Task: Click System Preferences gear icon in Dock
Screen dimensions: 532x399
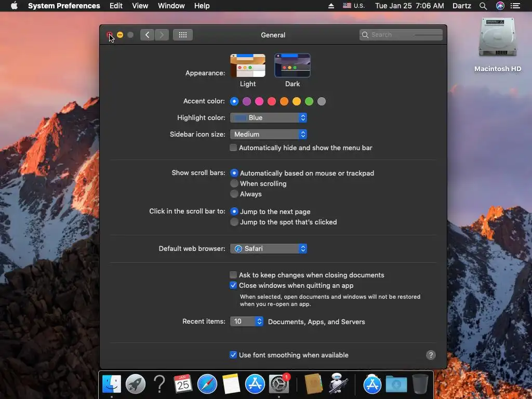Action: 278,384
